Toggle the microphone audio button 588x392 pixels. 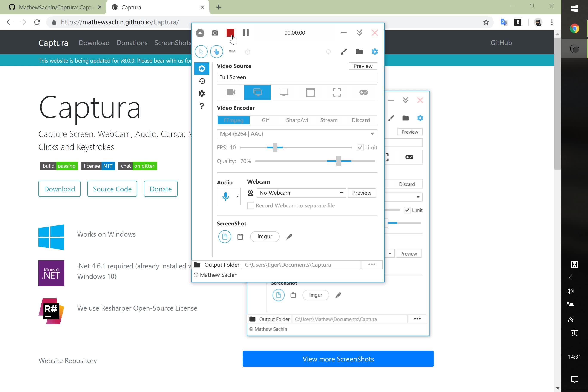(225, 196)
